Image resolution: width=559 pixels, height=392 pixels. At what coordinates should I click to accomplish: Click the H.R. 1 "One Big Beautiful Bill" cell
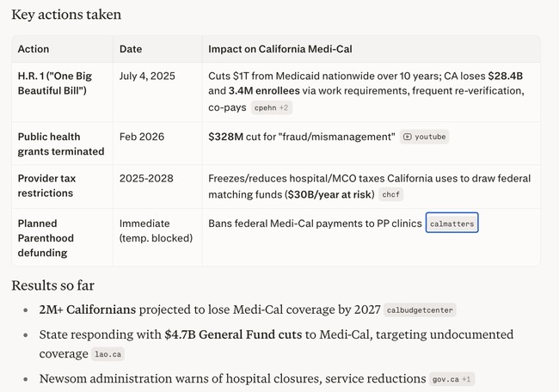coord(55,83)
